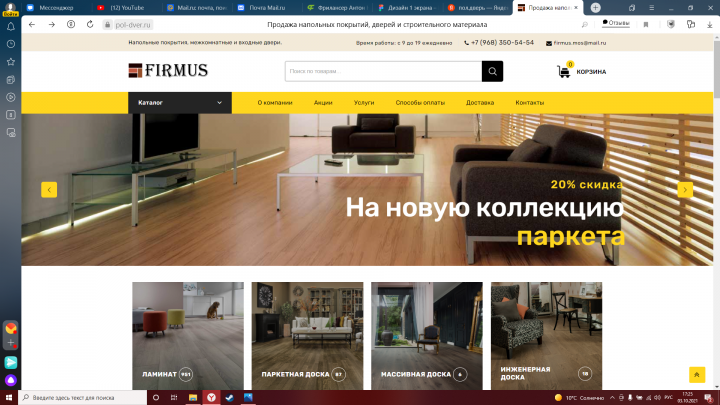720x405 pixels.
Task: Switch to the пол.дверь Яндекс tab
Action: 478,8
